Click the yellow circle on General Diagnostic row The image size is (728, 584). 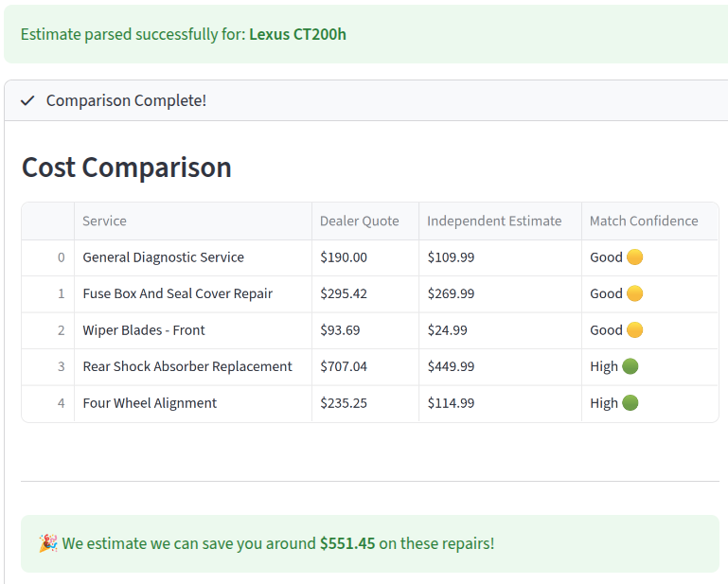point(634,257)
